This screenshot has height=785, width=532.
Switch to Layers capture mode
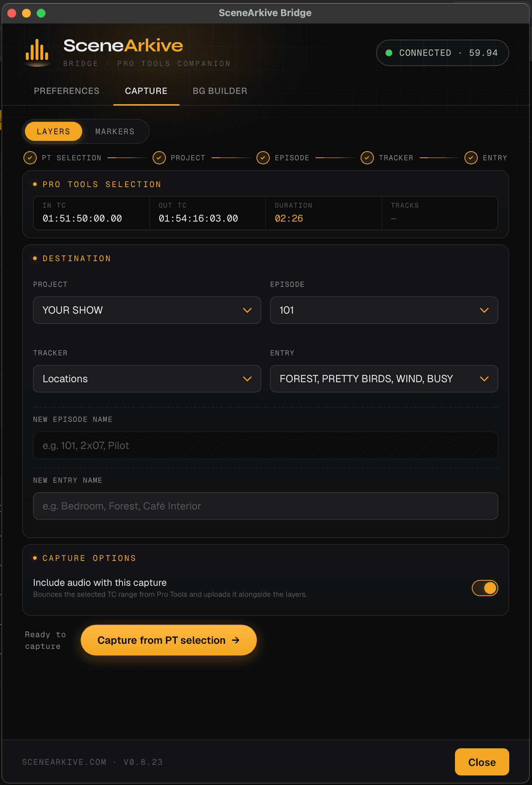point(54,131)
